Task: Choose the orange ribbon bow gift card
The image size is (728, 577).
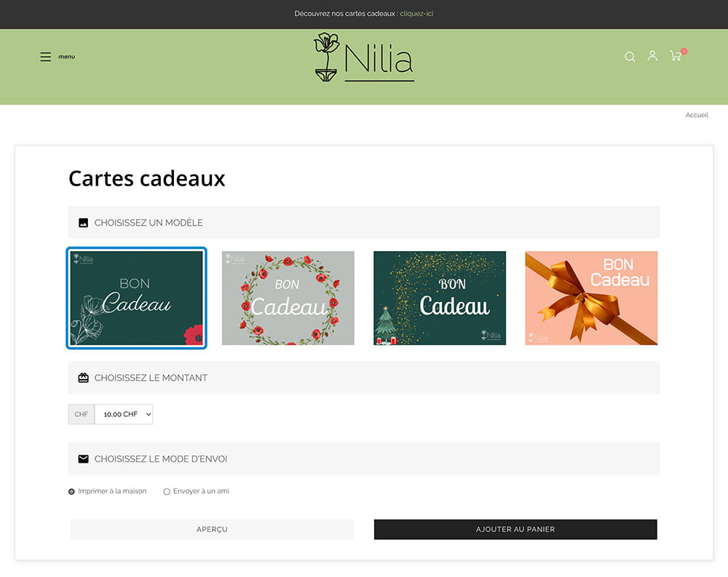Action: pyautogui.click(x=591, y=298)
